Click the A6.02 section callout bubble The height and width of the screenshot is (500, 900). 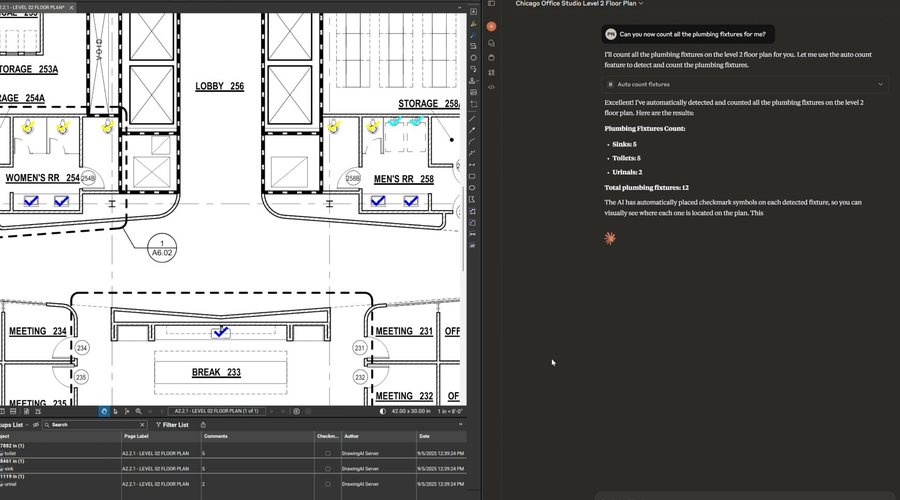(x=162, y=248)
